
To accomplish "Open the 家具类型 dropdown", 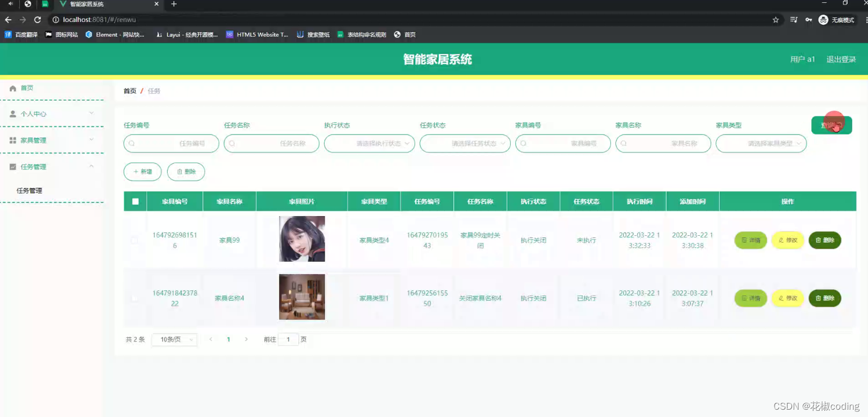I will tap(761, 144).
